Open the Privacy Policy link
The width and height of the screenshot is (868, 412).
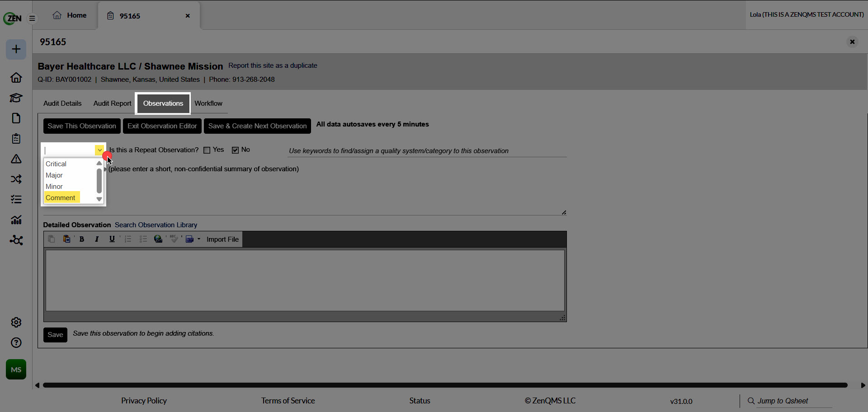tap(144, 401)
